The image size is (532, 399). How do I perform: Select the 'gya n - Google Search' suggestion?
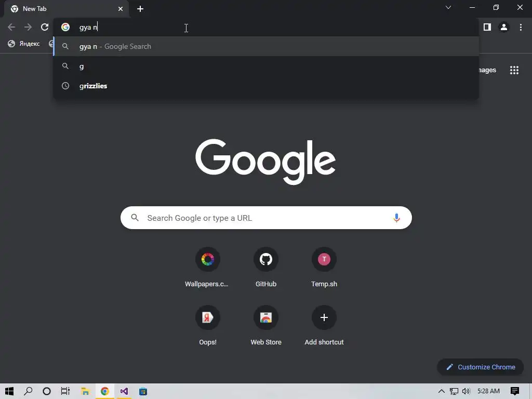pyautogui.click(x=266, y=46)
